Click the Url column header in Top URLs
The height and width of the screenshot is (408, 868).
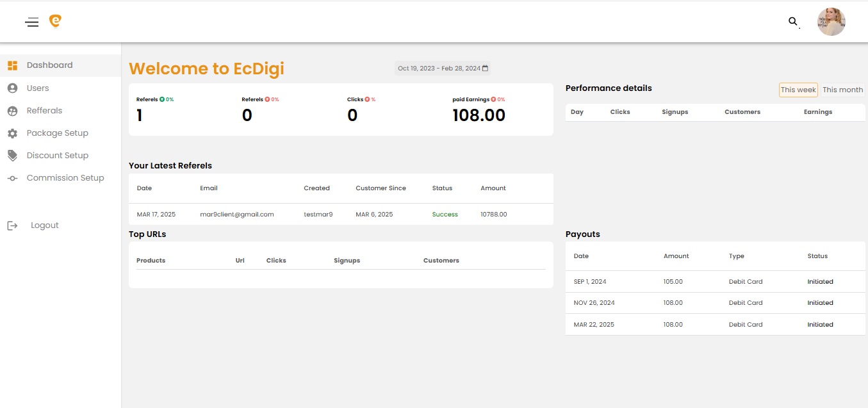coord(240,261)
